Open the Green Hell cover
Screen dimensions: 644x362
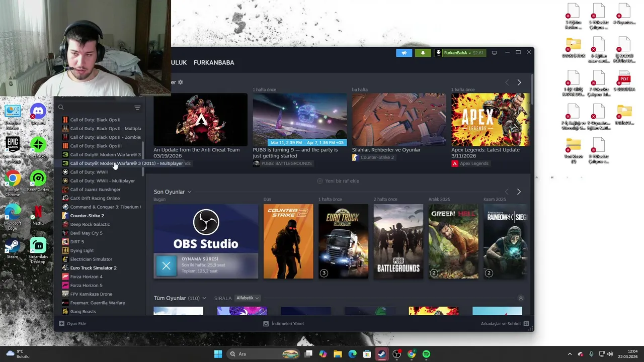pos(453,241)
